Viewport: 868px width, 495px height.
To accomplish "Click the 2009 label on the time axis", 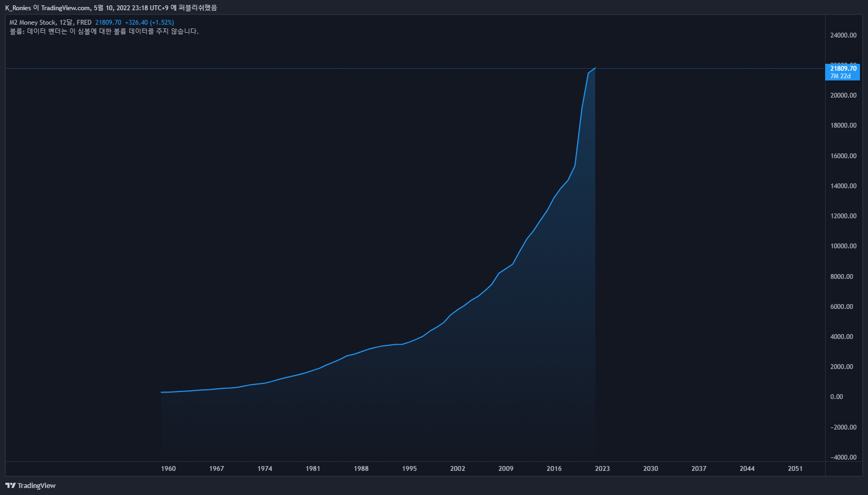I will click(x=506, y=469).
